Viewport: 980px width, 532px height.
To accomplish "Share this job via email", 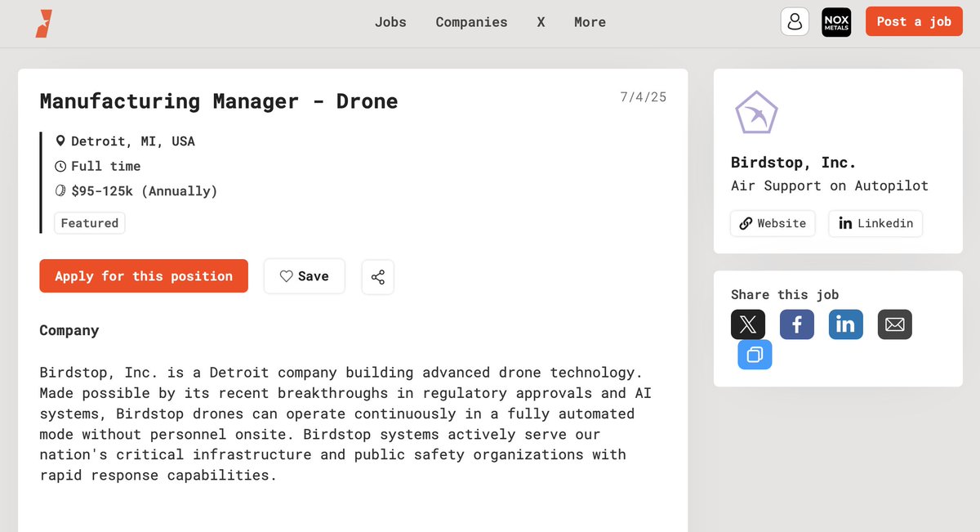I will (895, 324).
